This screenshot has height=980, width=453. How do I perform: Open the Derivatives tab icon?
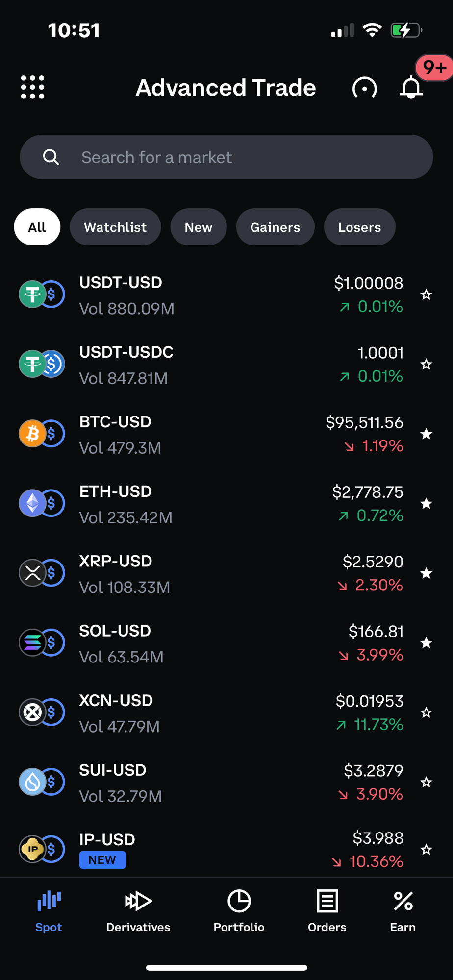138,901
